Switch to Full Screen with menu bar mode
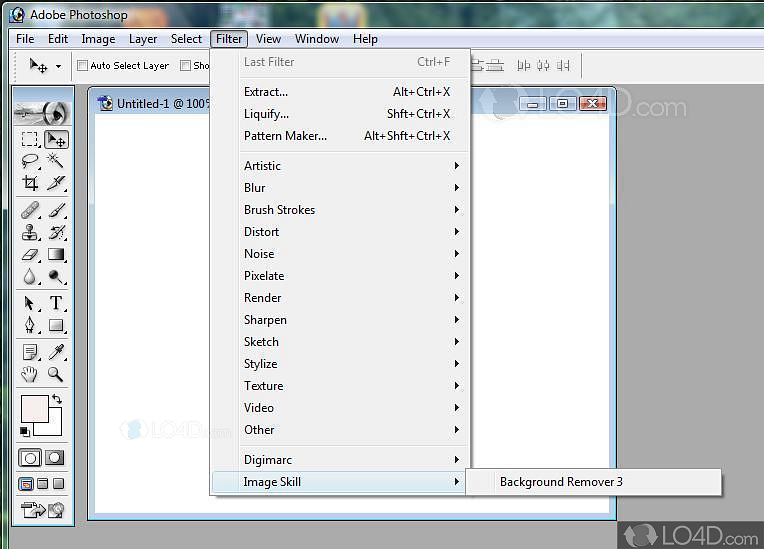 pyautogui.click(x=43, y=484)
